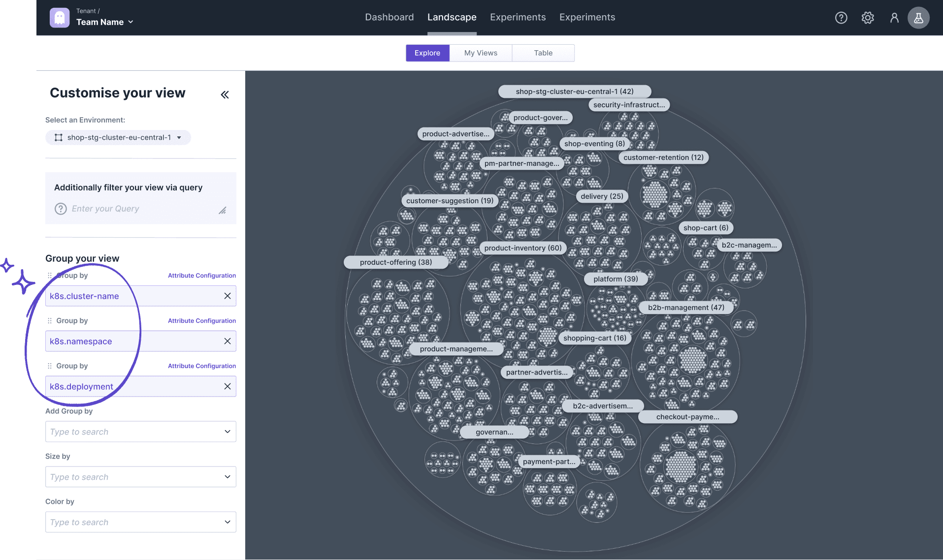This screenshot has height=560, width=943.
Task: Open the Add Group by dropdown
Action: click(x=141, y=432)
